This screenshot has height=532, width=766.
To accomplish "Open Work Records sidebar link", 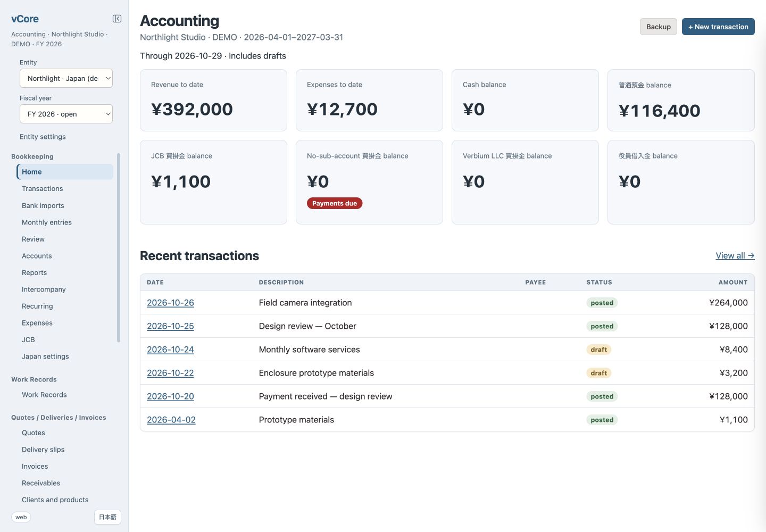I will point(44,395).
